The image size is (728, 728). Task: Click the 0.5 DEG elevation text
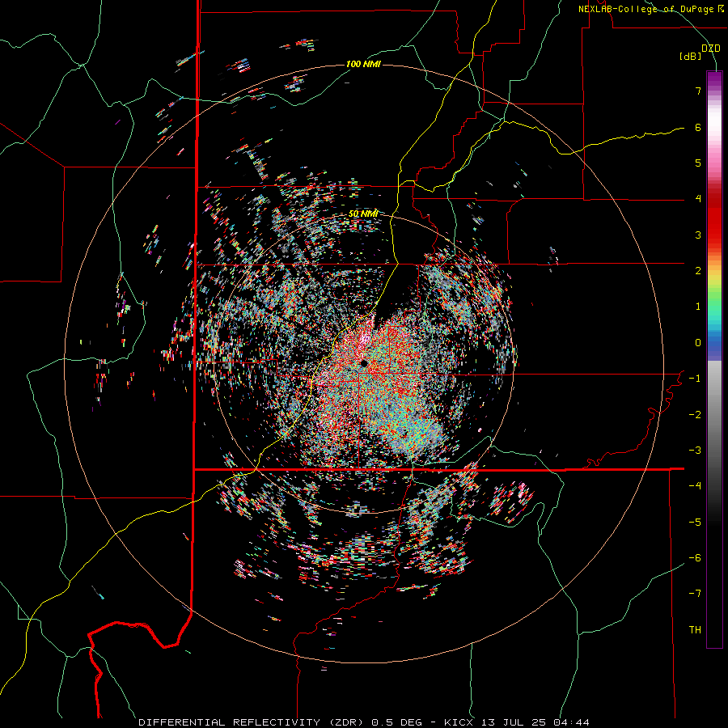click(396, 722)
